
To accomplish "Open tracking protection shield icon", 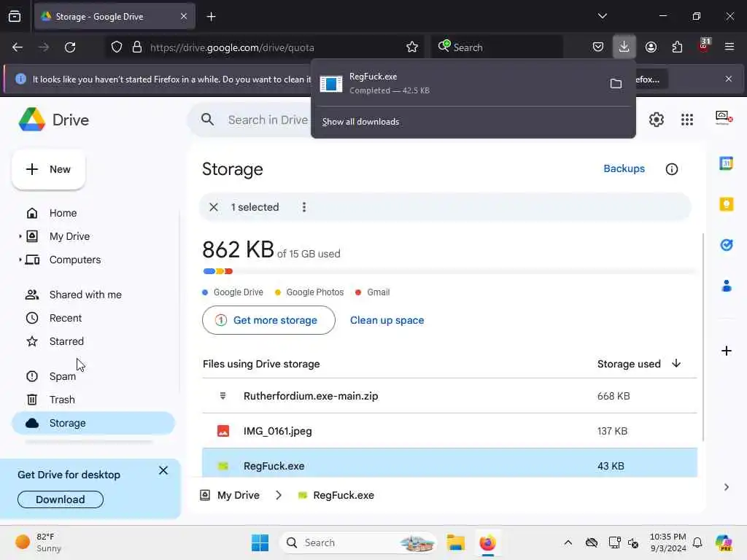I will [x=117, y=47].
